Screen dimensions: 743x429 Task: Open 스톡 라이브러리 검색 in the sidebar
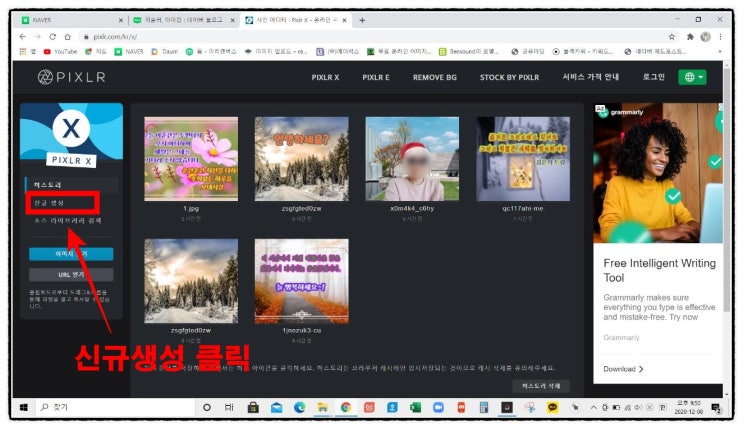coord(68,221)
